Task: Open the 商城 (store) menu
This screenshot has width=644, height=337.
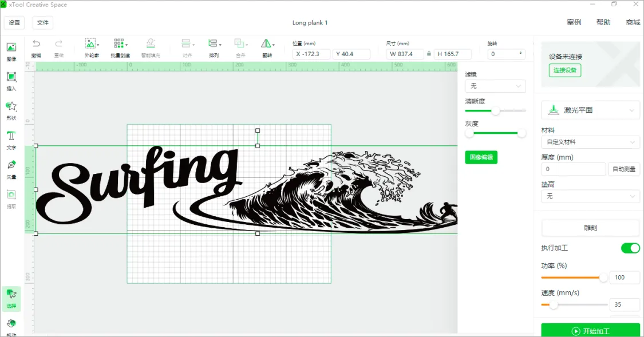Action: click(633, 22)
